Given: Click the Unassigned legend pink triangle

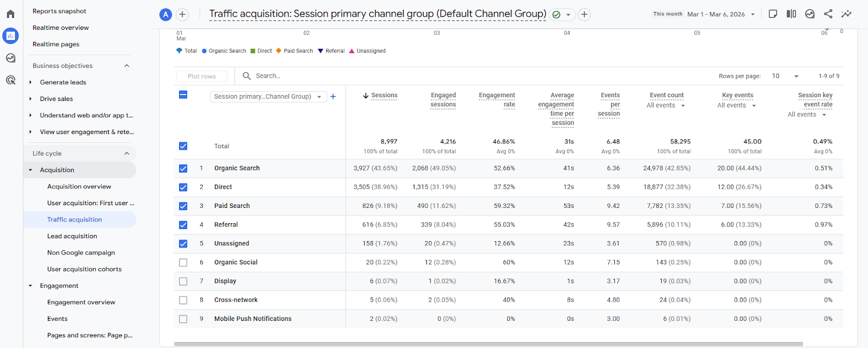Looking at the screenshot, I should coord(352,51).
